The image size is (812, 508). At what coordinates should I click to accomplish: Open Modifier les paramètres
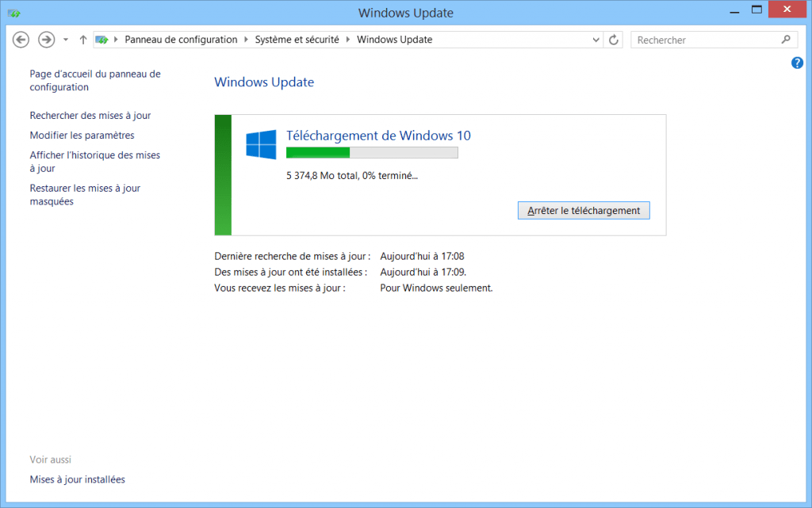pos(82,135)
